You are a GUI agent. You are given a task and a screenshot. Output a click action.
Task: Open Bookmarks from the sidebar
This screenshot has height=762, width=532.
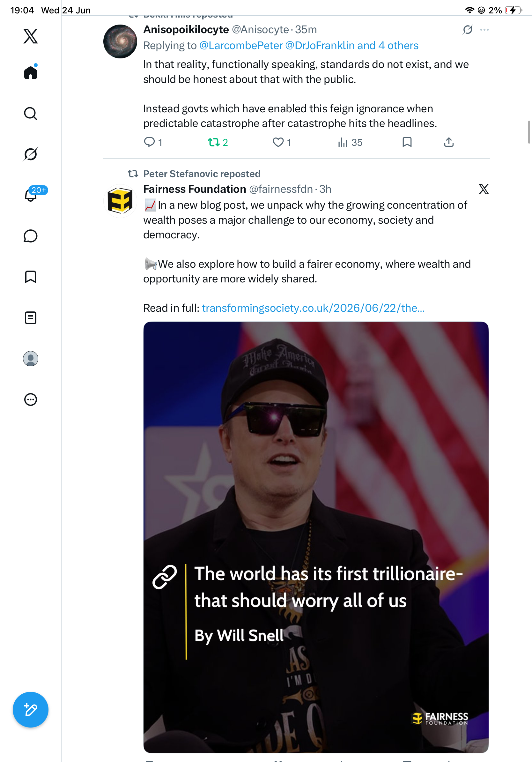31,277
